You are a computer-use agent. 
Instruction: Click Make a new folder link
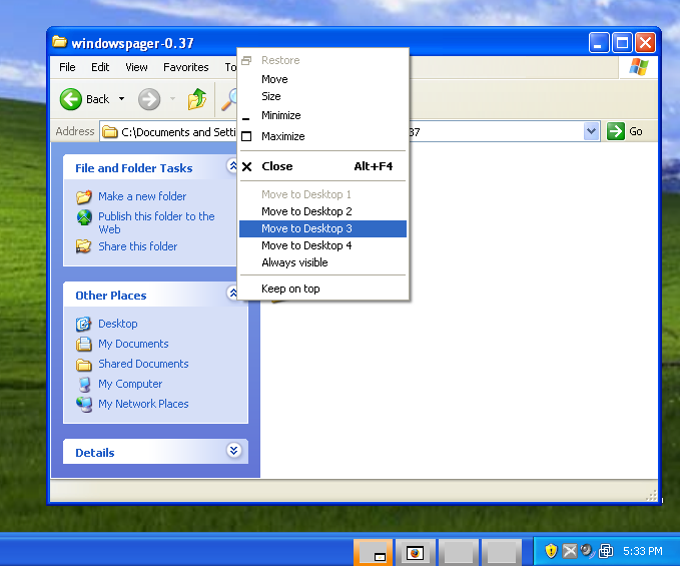tap(142, 196)
